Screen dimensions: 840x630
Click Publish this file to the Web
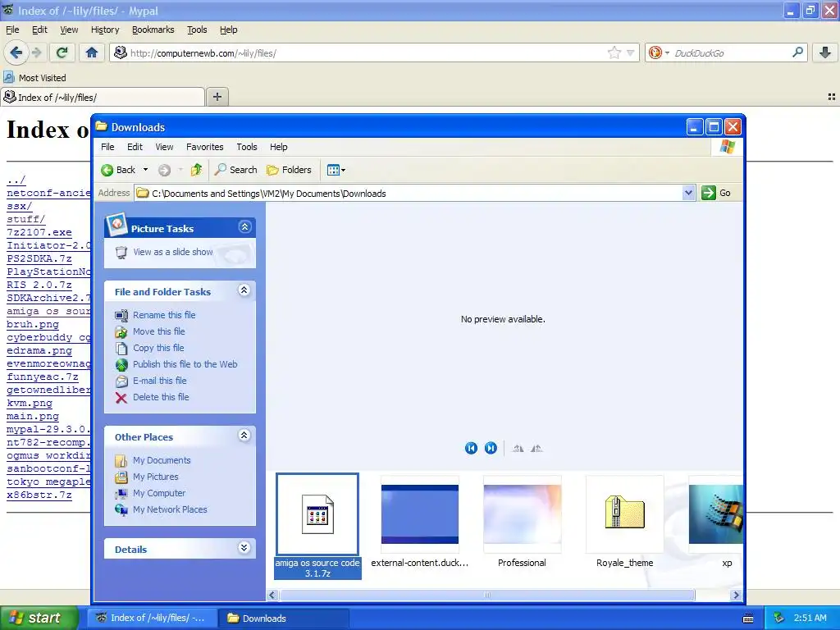pos(185,364)
